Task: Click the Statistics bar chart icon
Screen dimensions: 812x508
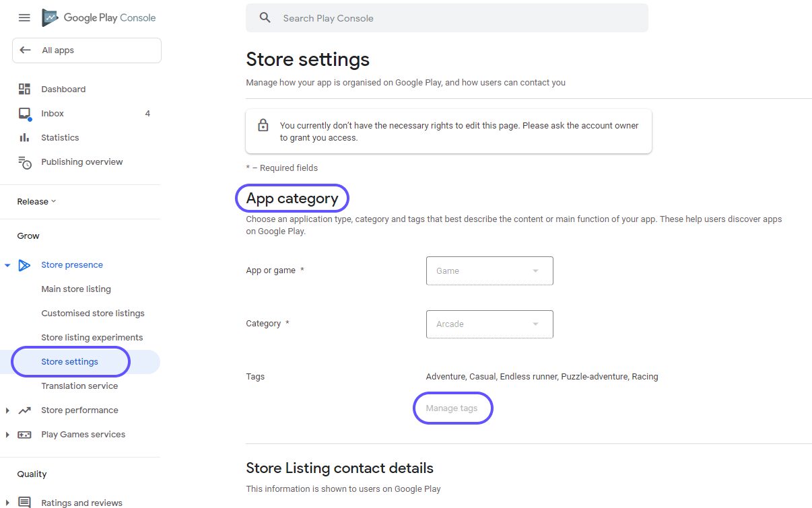Action: tap(24, 137)
